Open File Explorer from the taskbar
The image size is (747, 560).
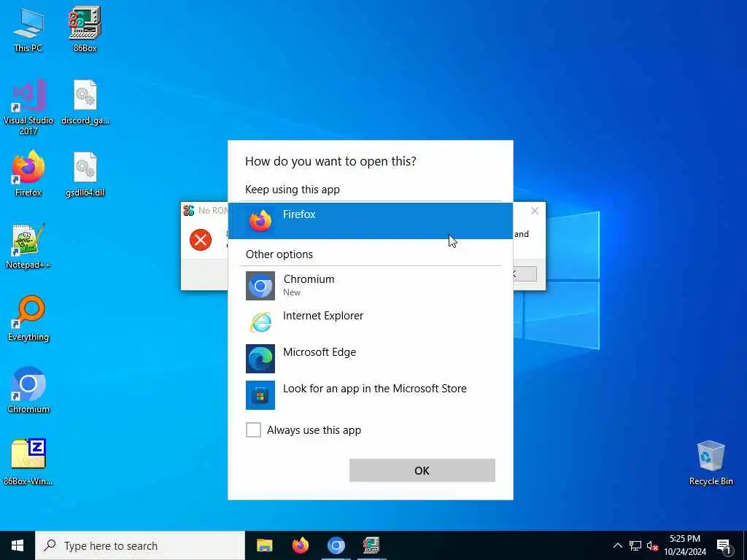264,545
